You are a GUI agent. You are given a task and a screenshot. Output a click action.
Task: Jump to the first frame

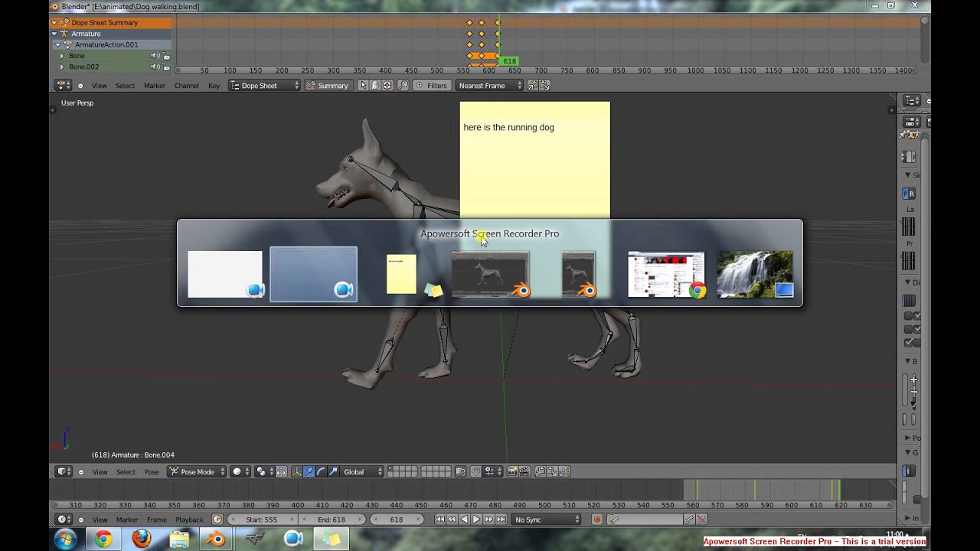[440, 520]
